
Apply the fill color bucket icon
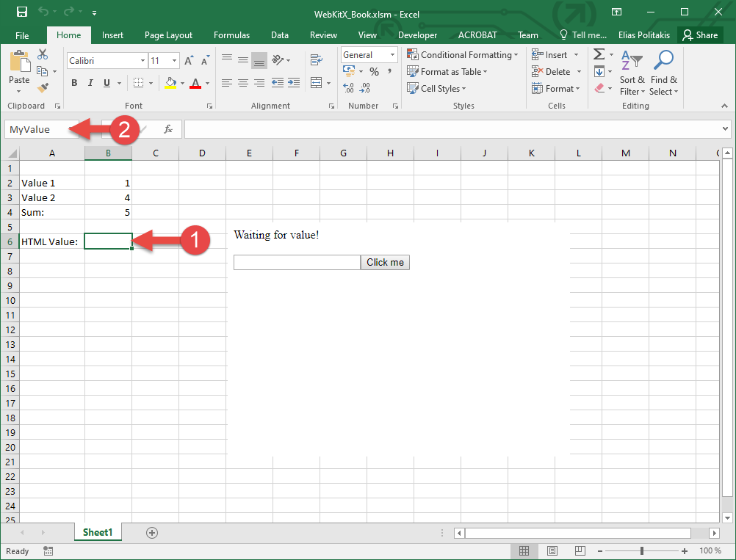[x=171, y=83]
